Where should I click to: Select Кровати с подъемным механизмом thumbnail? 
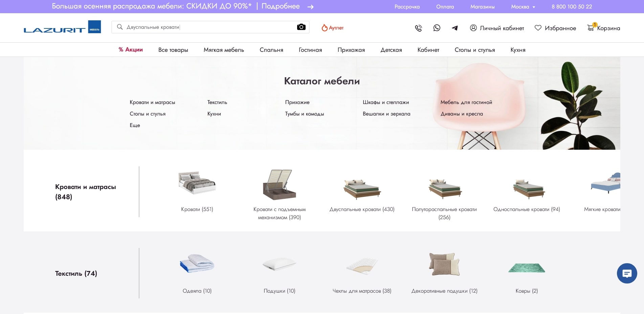[x=279, y=185]
